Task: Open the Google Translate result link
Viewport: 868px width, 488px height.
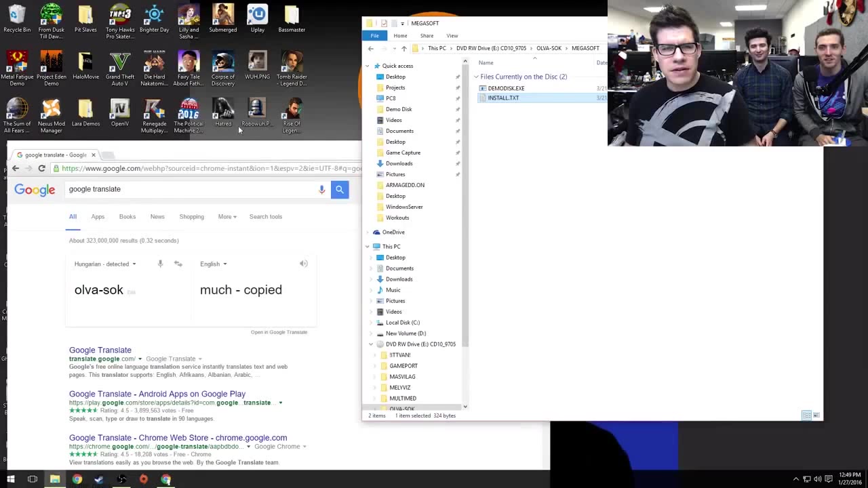Action: 100,350
